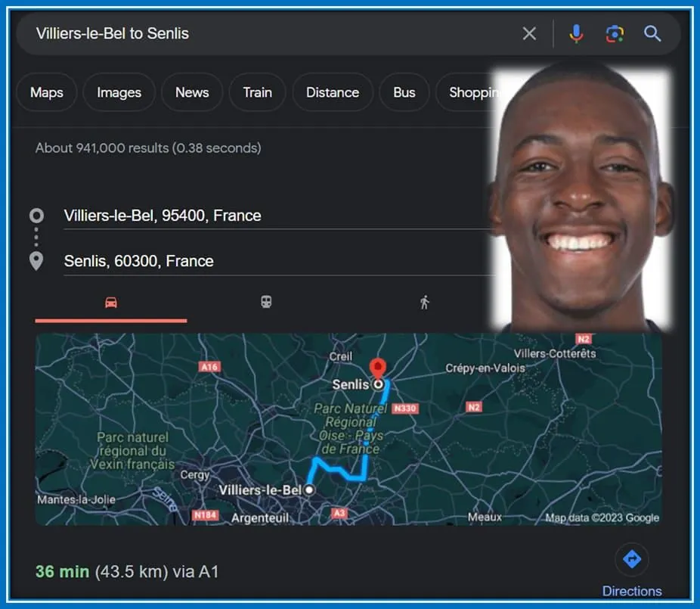Click the Argenteuil map label

pos(260,518)
